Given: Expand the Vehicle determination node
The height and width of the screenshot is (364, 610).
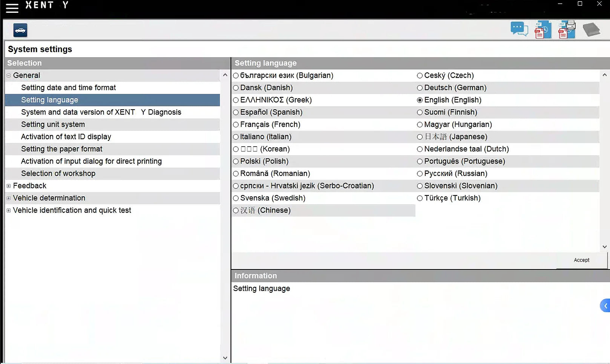Looking at the screenshot, I should tap(9, 198).
